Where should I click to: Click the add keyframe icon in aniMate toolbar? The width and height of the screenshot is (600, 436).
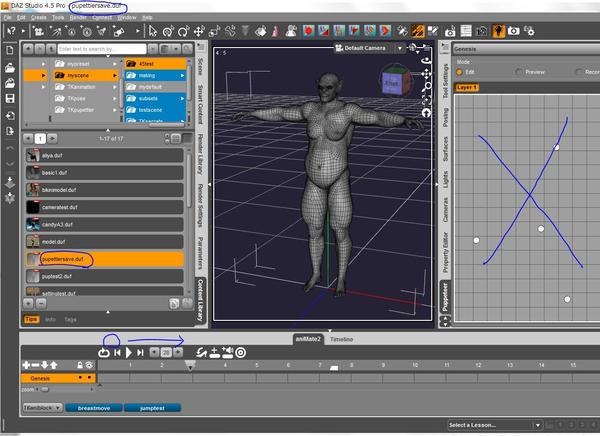[214, 353]
